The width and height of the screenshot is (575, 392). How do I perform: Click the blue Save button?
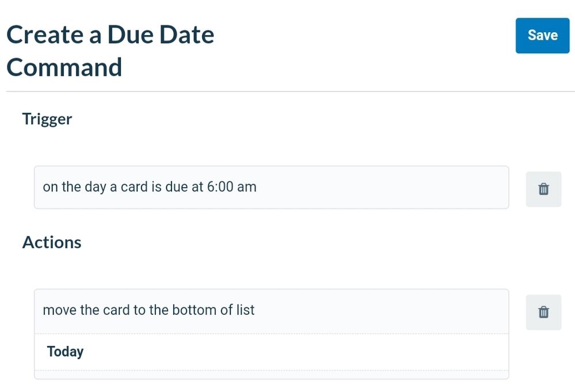click(542, 36)
